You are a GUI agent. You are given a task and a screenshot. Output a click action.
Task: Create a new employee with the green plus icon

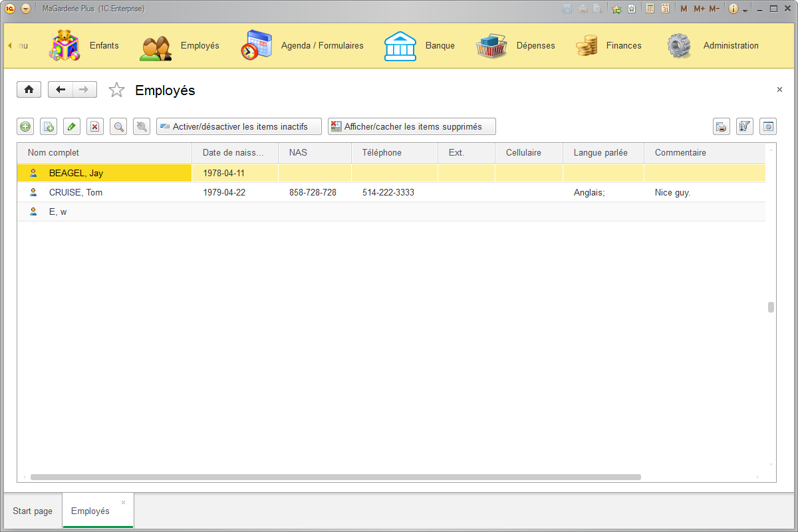[25, 126]
